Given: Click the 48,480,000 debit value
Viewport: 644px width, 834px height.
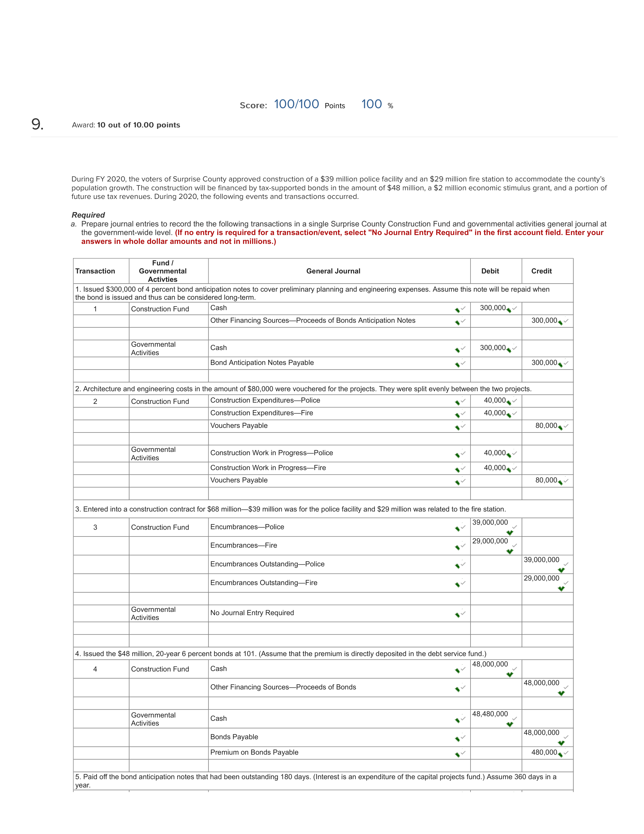Looking at the screenshot, I should (490, 714).
